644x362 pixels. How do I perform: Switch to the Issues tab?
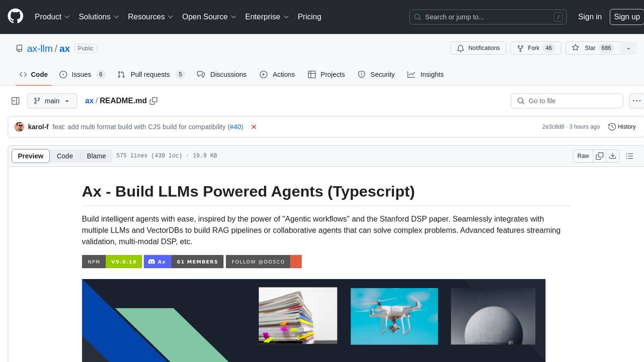click(x=82, y=74)
